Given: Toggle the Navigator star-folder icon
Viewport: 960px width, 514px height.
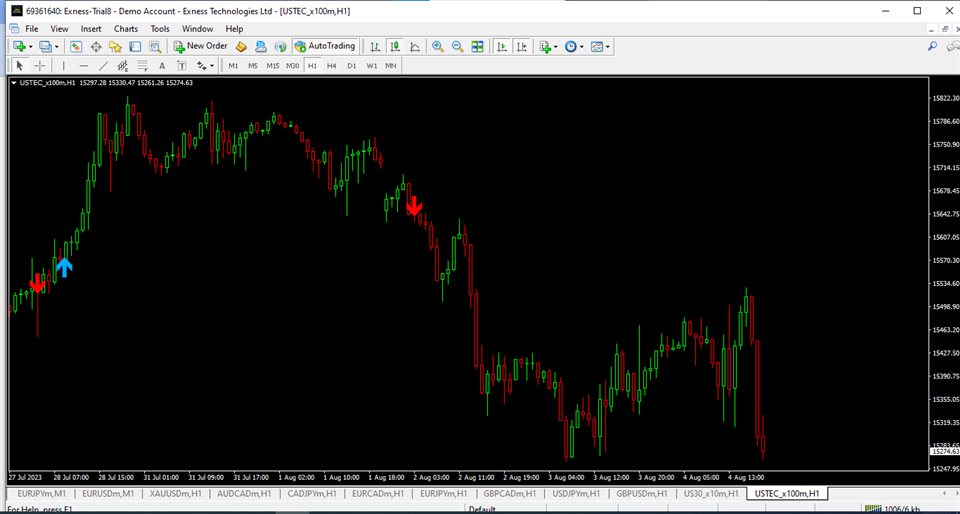Looking at the screenshot, I should (115, 47).
